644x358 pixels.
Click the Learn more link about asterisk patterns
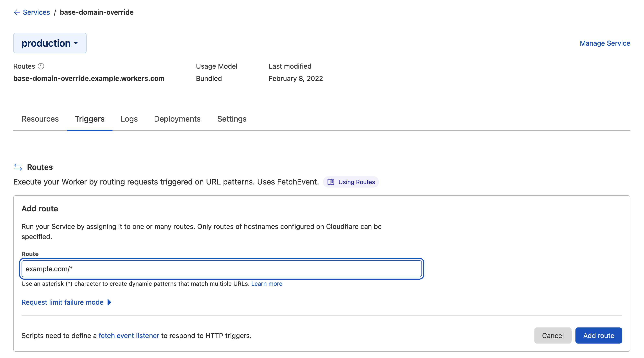[266, 284]
